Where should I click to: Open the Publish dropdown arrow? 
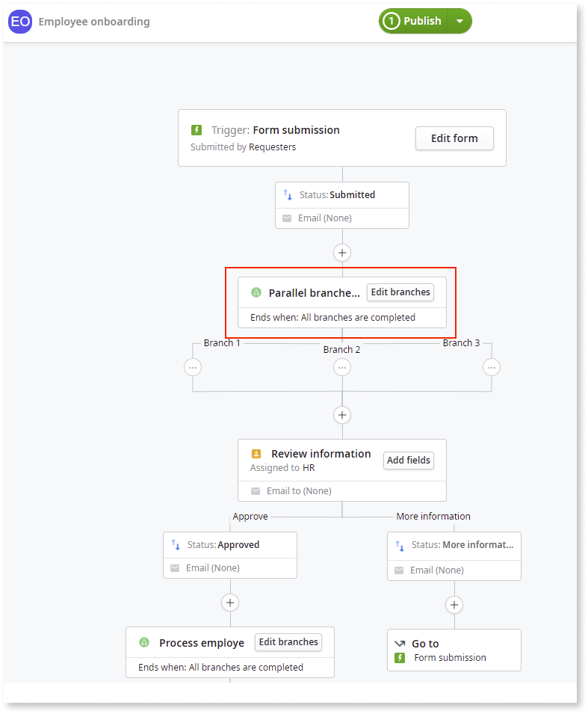pyautogui.click(x=459, y=21)
